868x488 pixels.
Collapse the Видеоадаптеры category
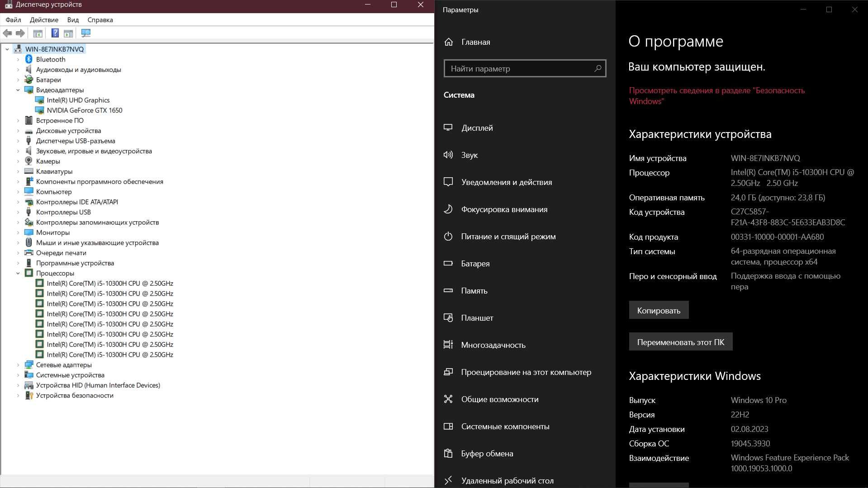(x=18, y=90)
